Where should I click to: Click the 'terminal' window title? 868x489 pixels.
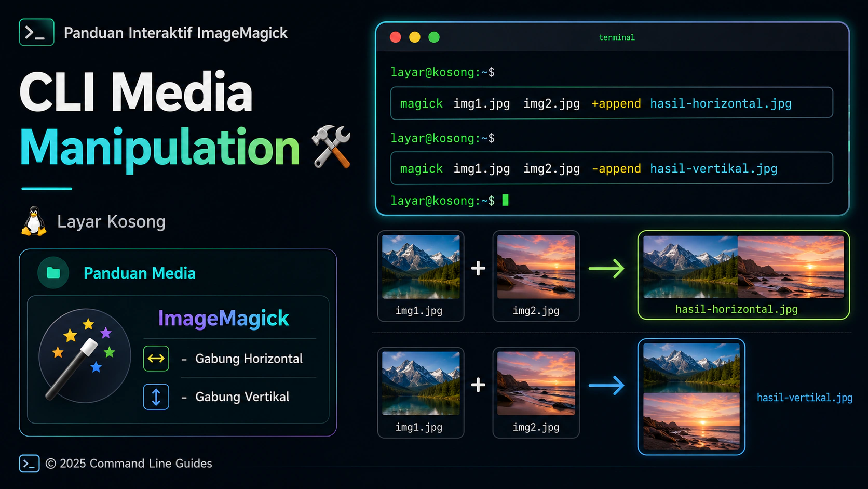tap(617, 37)
